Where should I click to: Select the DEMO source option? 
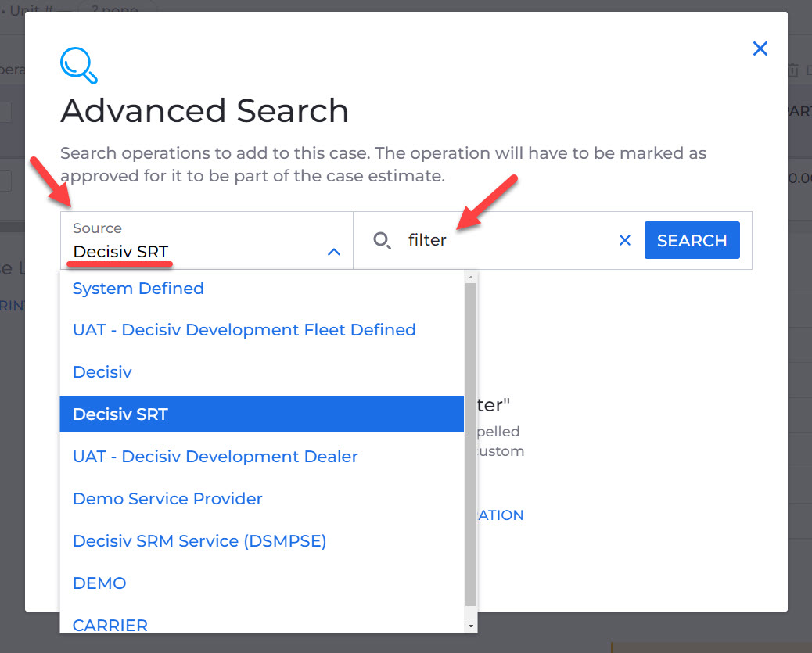point(261,583)
